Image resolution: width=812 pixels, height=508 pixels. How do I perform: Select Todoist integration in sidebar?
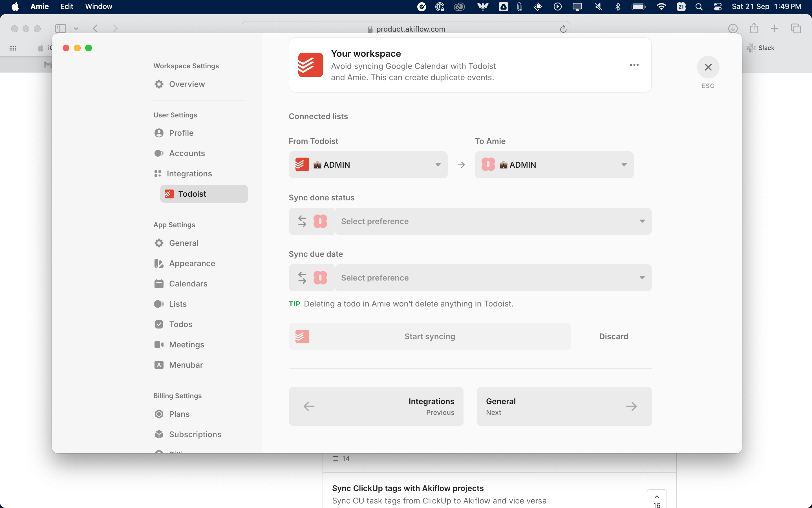point(204,194)
